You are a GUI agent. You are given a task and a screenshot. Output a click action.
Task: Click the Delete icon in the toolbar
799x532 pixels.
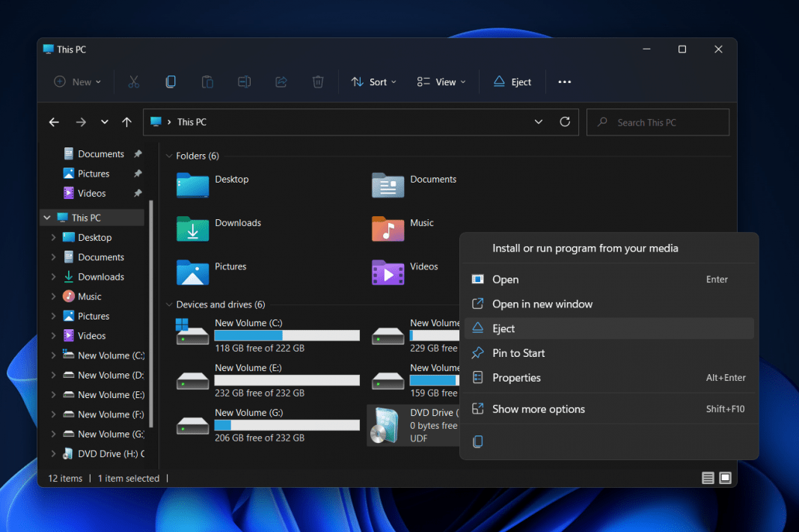tap(317, 82)
